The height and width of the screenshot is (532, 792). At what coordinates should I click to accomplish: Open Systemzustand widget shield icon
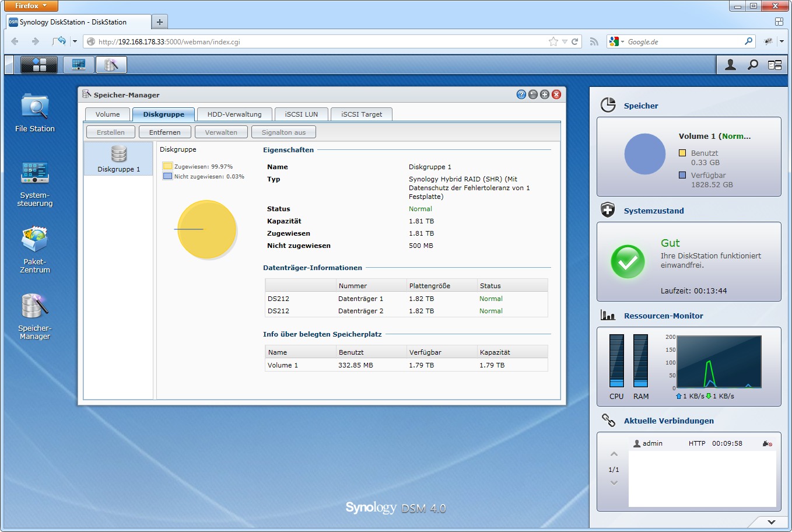click(x=608, y=210)
